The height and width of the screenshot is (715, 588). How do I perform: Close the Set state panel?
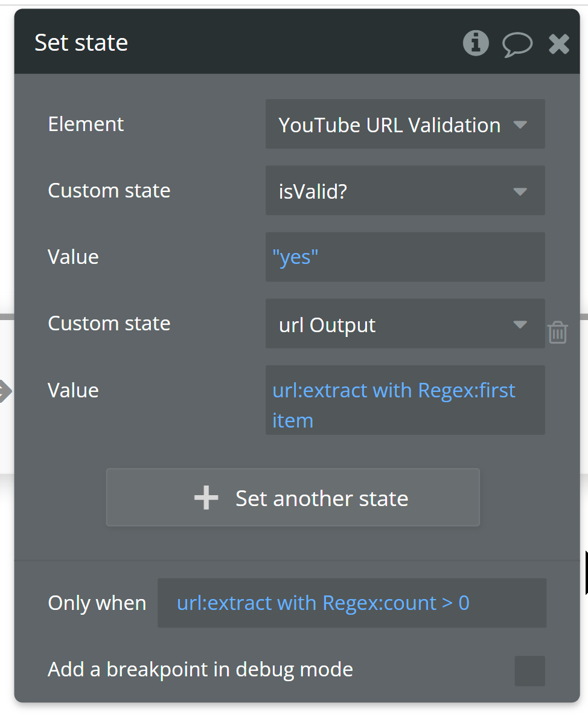click(559, 43)
